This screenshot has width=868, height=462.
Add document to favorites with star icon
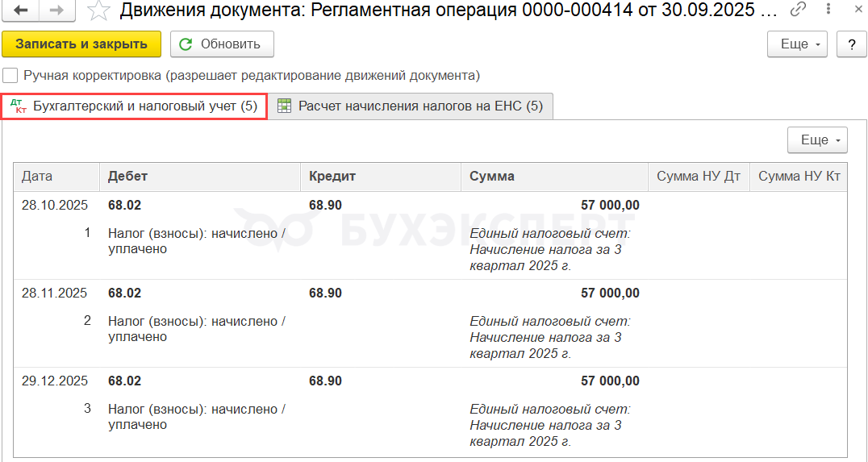pos(98,10)
